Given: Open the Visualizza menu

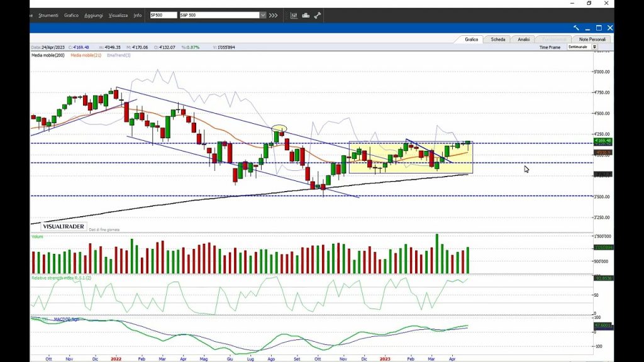Looking at the screenshot, I should coord(118,15).
